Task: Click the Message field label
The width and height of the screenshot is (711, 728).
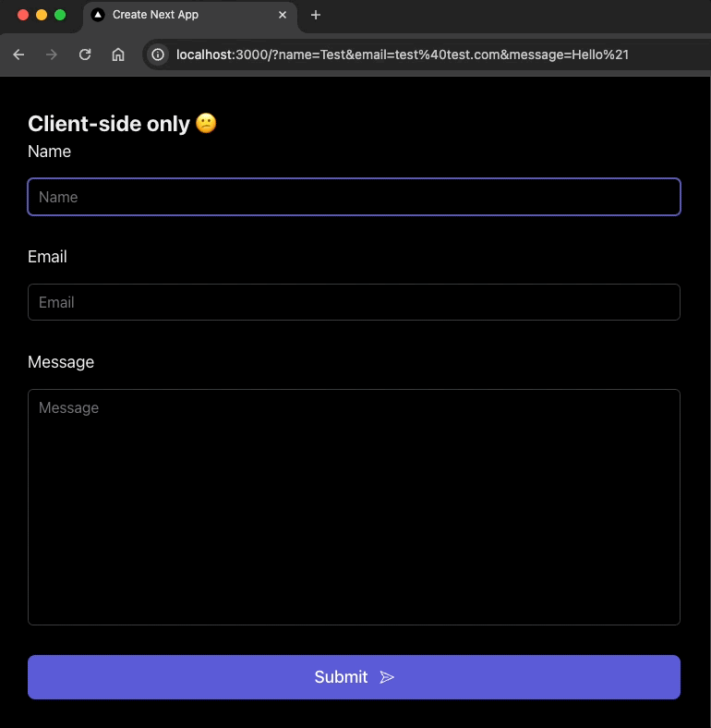Action: [61, 362]
